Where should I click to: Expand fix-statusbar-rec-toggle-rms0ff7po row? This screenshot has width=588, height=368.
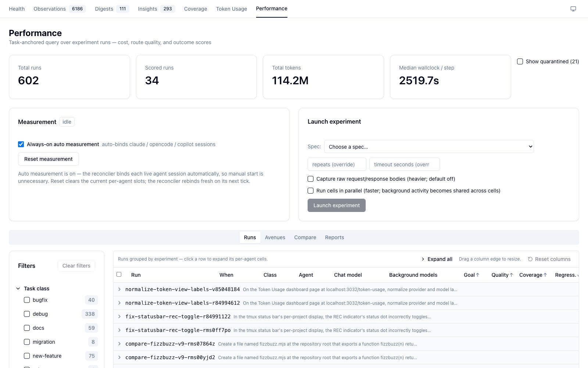[119, 330]
